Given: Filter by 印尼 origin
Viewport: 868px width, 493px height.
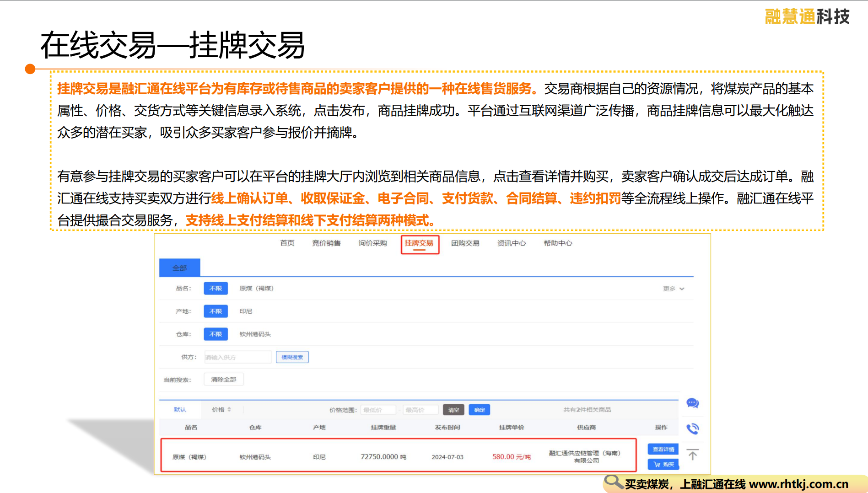Looking at the screenshot, I should [246, 311].
